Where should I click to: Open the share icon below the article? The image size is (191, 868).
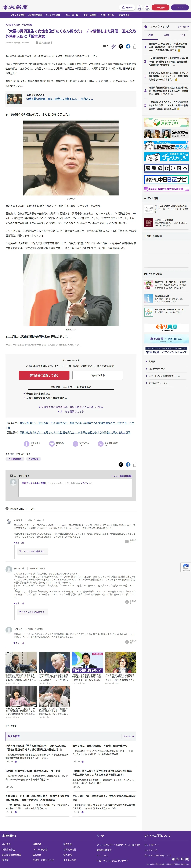[x=135, y=464]
